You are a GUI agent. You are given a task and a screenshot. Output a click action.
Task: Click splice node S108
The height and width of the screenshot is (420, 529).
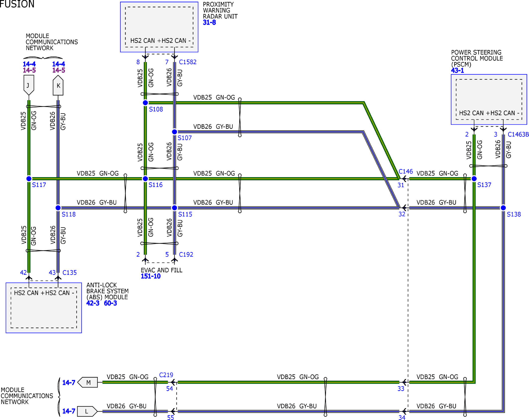145,103
